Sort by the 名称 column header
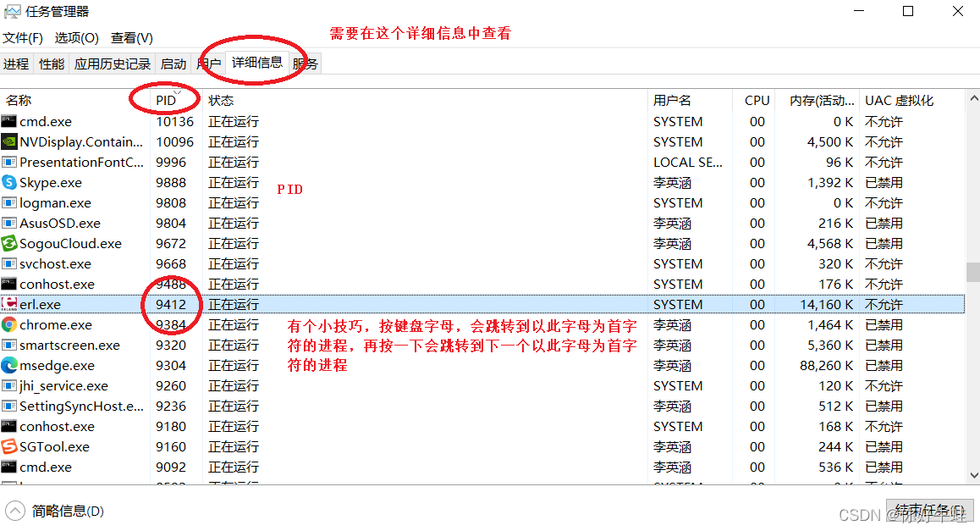This screenshot has width=980, height=531. tap(75, 100)
